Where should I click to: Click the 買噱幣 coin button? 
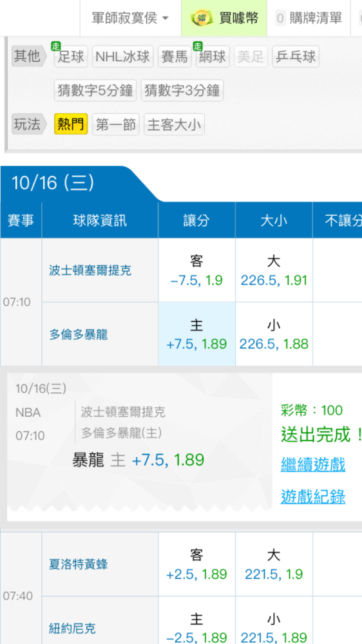point(224,18)
